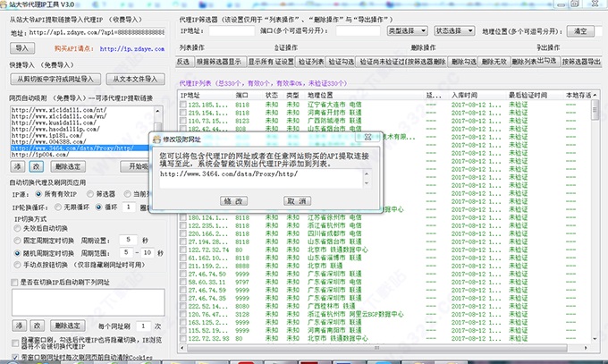This screenshot has width=608, height=364.
Task: Expand the 状态选择 dropdown
Action: [x=454, y=31]
